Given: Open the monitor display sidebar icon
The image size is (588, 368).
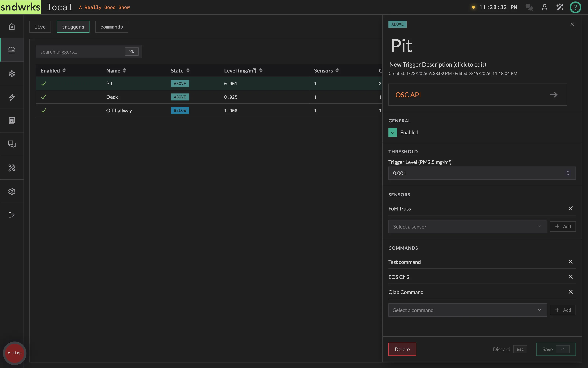Looking at the screenshot, I should click(12, 121).
